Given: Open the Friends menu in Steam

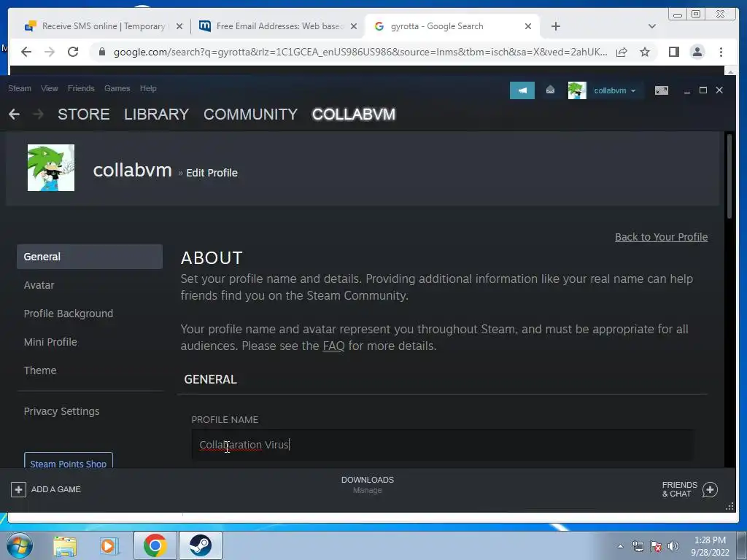Looking at the screenshot, I should (x=81, y=88).
